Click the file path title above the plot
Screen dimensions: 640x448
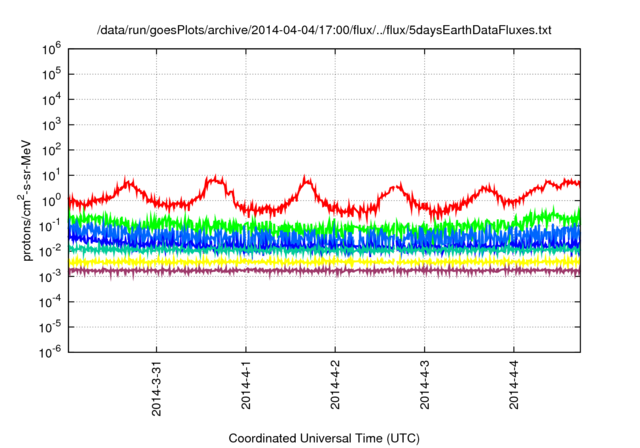(x=324, y=30)
